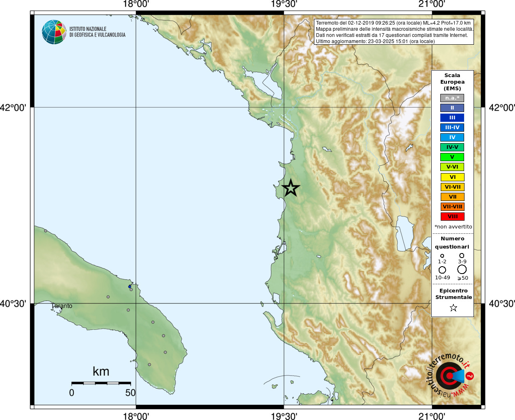Click the Taranto city label
The height and width of the screenshot is (420, 515).
click(x=62, y=306)
